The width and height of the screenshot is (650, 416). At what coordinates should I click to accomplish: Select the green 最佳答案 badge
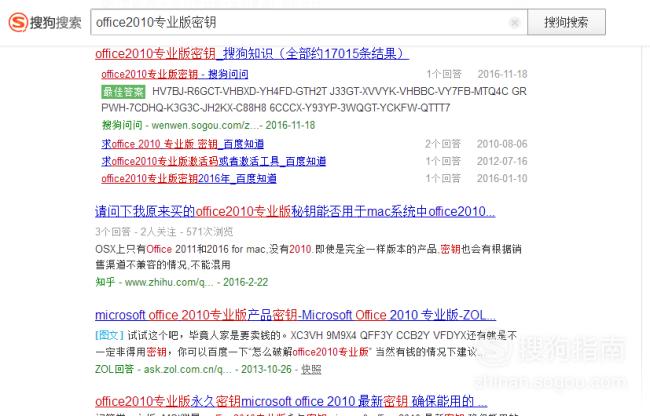(123, 92)
